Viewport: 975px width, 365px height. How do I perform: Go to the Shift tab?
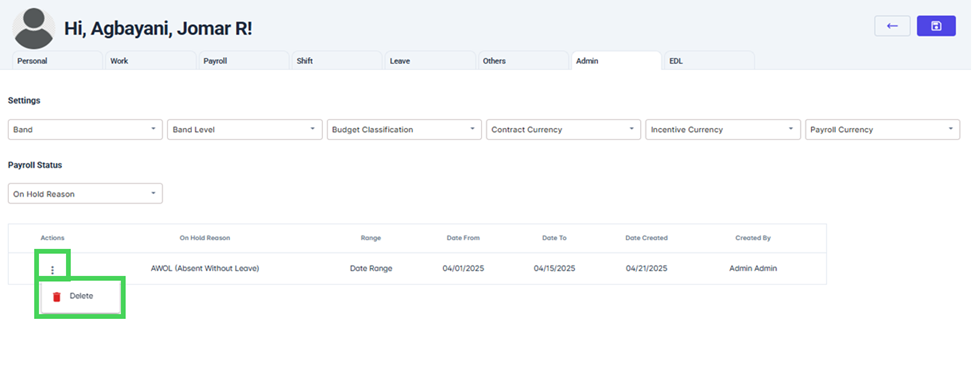click(337, 61)
